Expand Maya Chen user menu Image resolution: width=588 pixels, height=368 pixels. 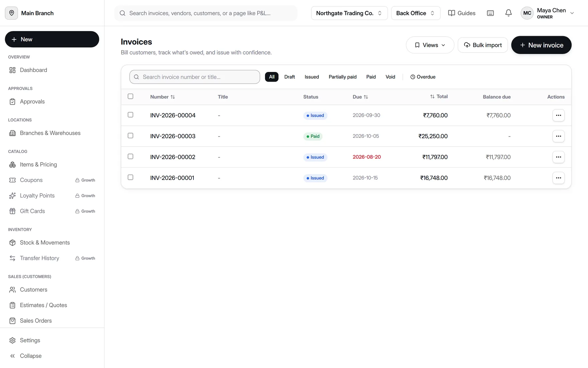click(547, 13)
